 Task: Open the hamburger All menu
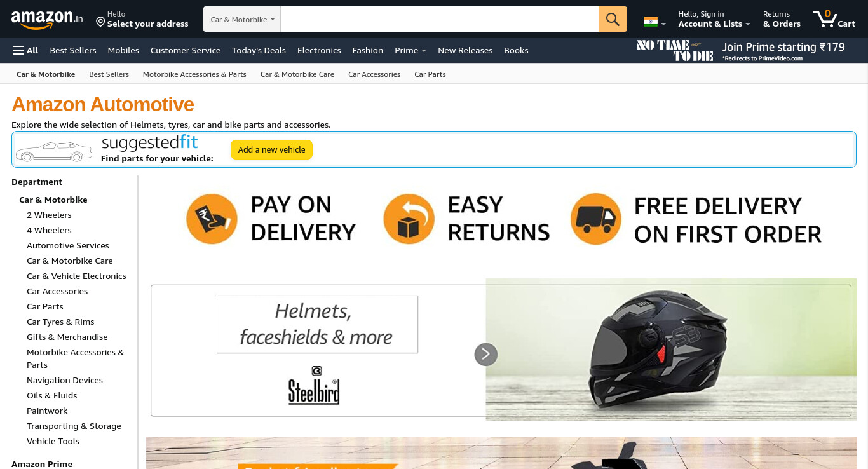pos(25,50)
